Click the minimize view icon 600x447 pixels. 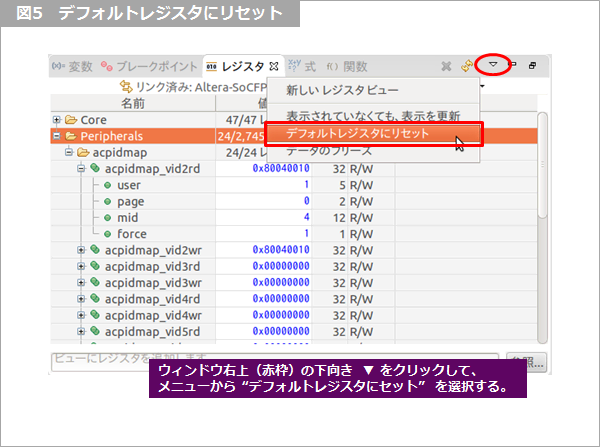pyautogui.click(x=514, y=66)
